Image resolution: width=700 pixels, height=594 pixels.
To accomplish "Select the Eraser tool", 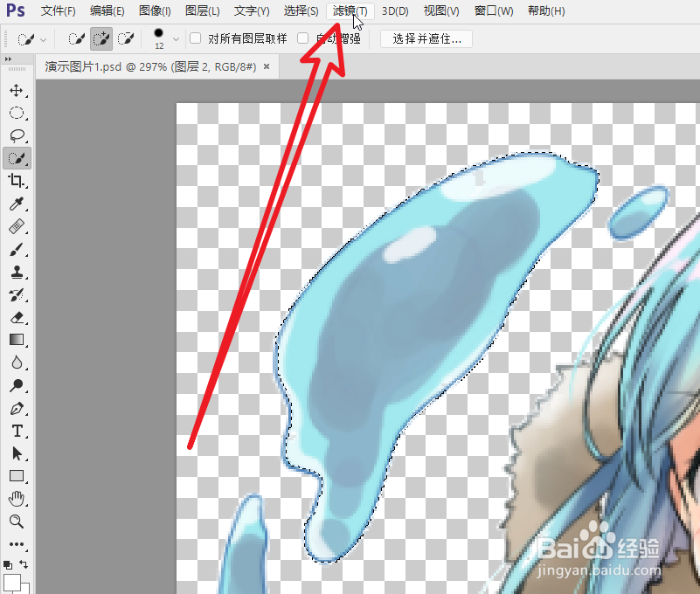I will [x=17, y=317].
